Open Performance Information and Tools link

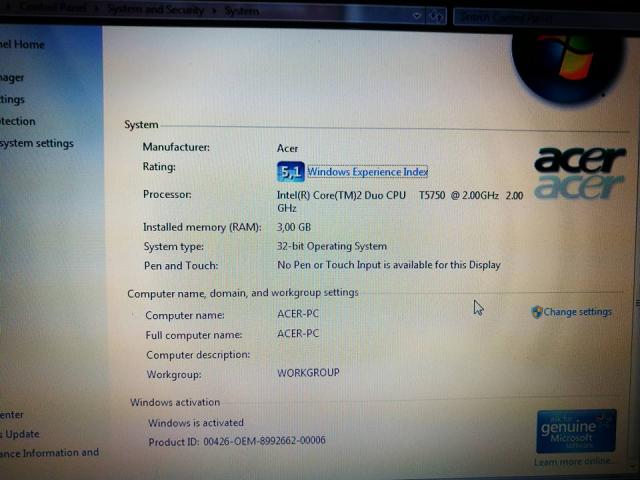(49, 453)
